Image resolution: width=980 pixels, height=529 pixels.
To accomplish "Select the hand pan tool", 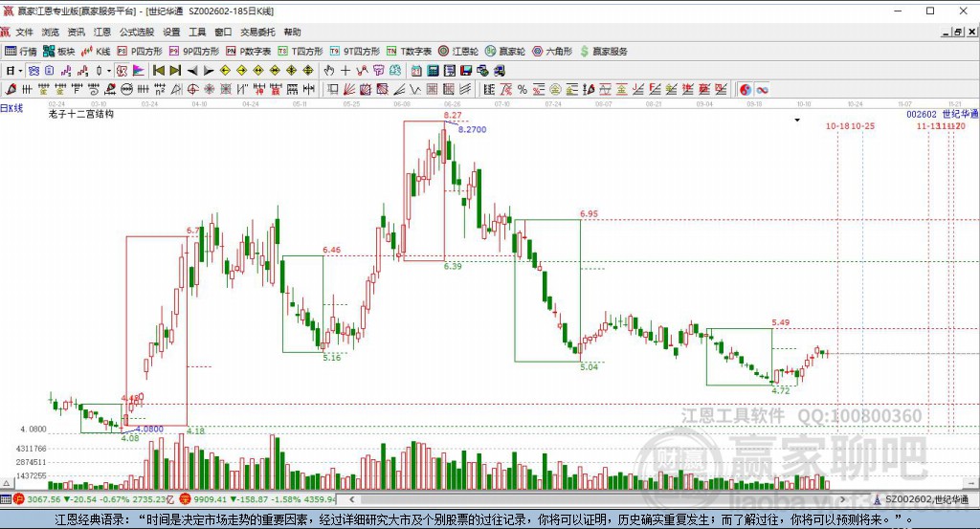I will [328, 71].
